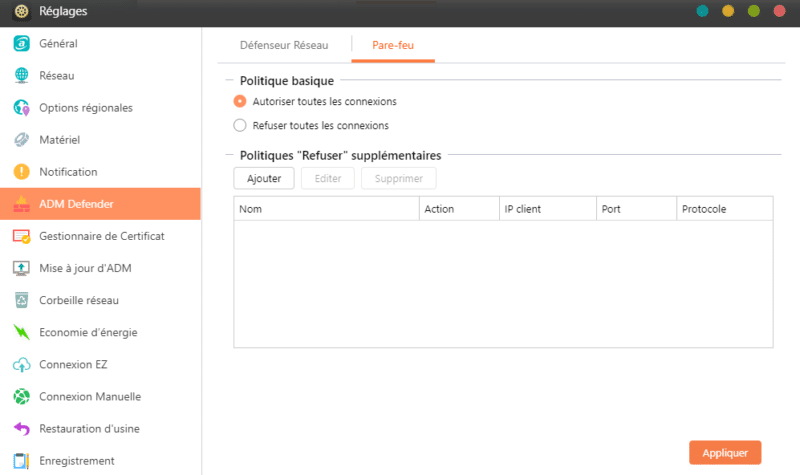Screen dimensions: 800x475
Task: Open Economie d'énergie lightning icon
Action: pyautogui.click(x=21, y=332)
